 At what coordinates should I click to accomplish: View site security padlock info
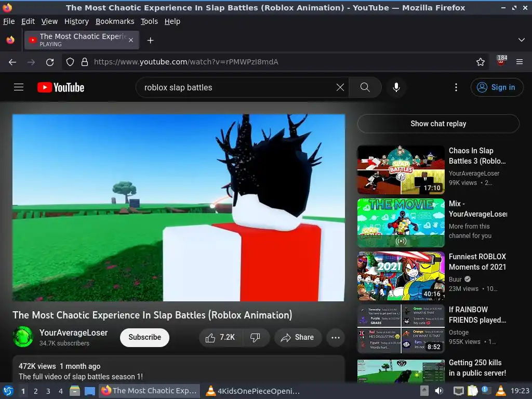pyautogui.click(x=85, y=62)
